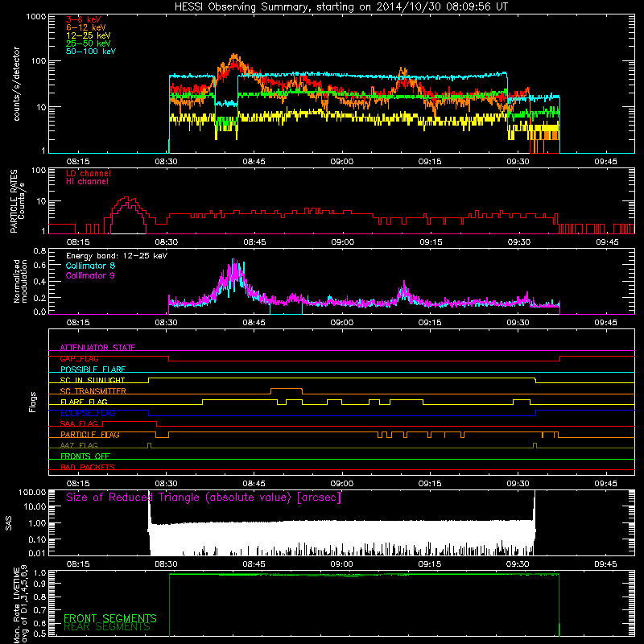This screenshot has width=644, height=644.
Task: Click the SC TRANSMITTER raised step near 08:50
Action: [287, 388]
